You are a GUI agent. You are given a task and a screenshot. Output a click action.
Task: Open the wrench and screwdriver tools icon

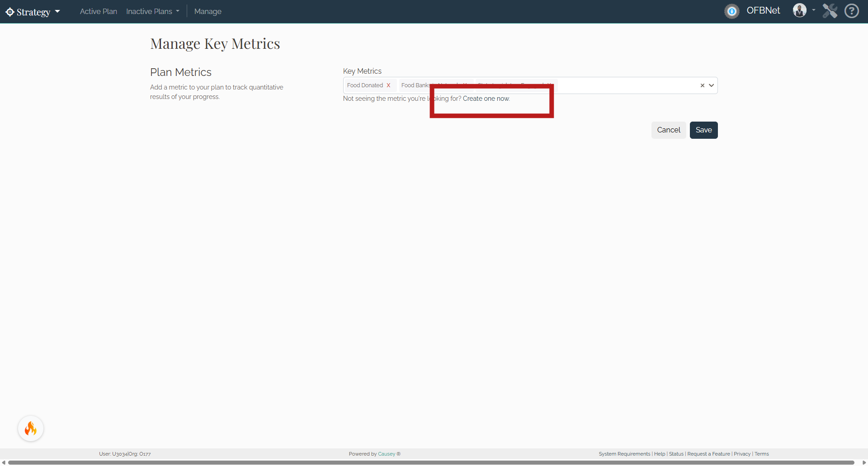click(830, 11)
